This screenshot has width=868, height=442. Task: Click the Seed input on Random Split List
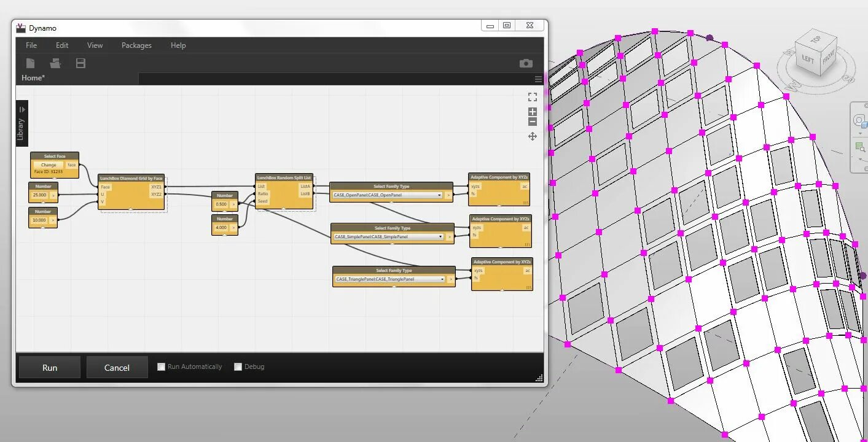click(x=263, y=201)
